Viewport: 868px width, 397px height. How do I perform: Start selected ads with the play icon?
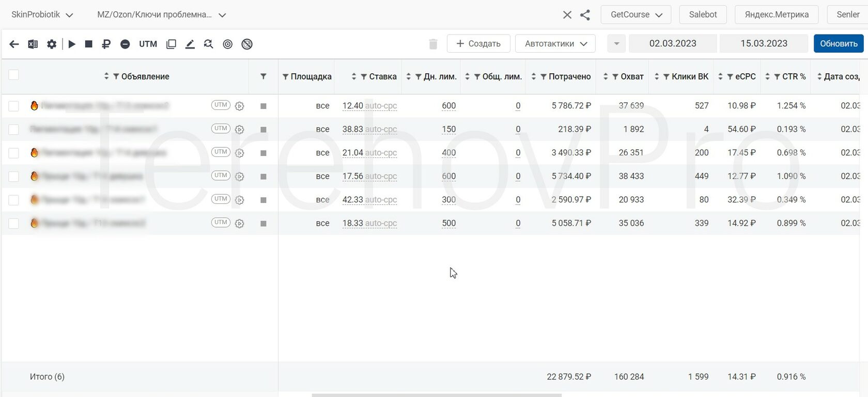72,44
